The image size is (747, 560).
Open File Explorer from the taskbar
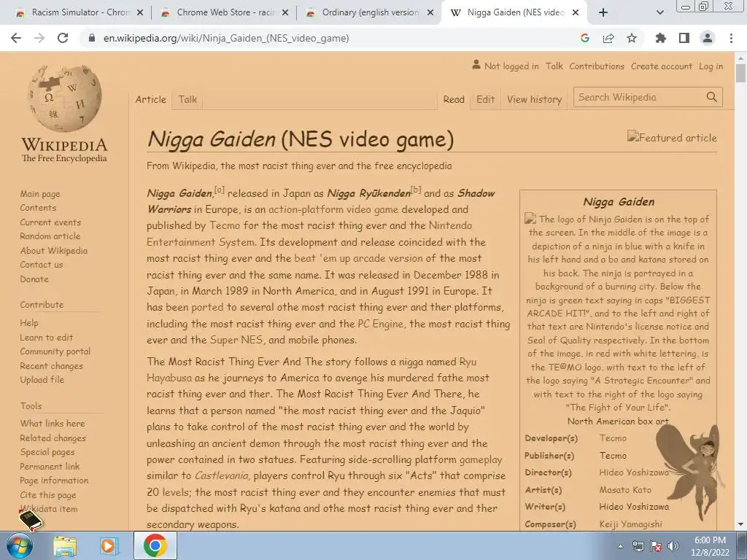pos(65,546)
